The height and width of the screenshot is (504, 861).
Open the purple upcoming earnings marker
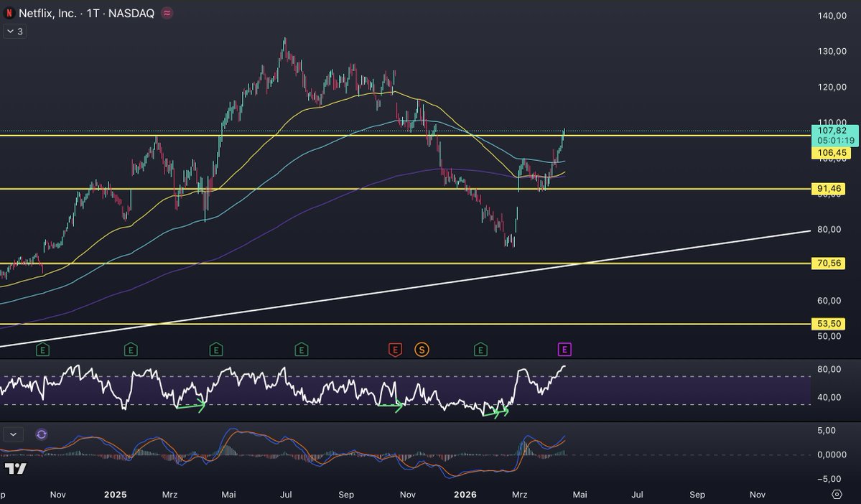[x=564, y=349]
